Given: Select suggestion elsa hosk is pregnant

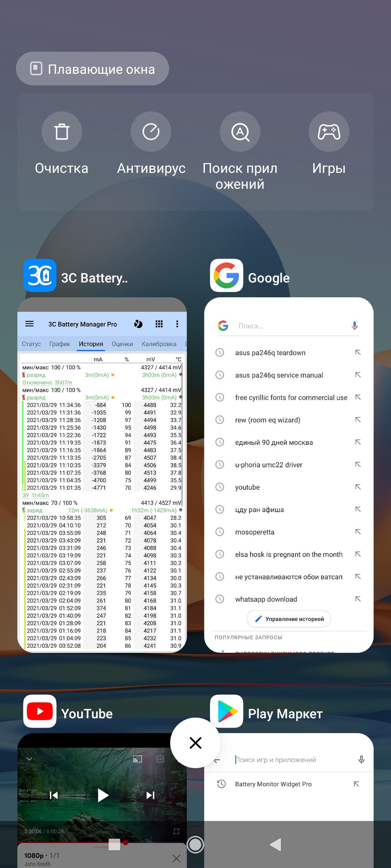Looking at the screenshot, I should 289,554.
